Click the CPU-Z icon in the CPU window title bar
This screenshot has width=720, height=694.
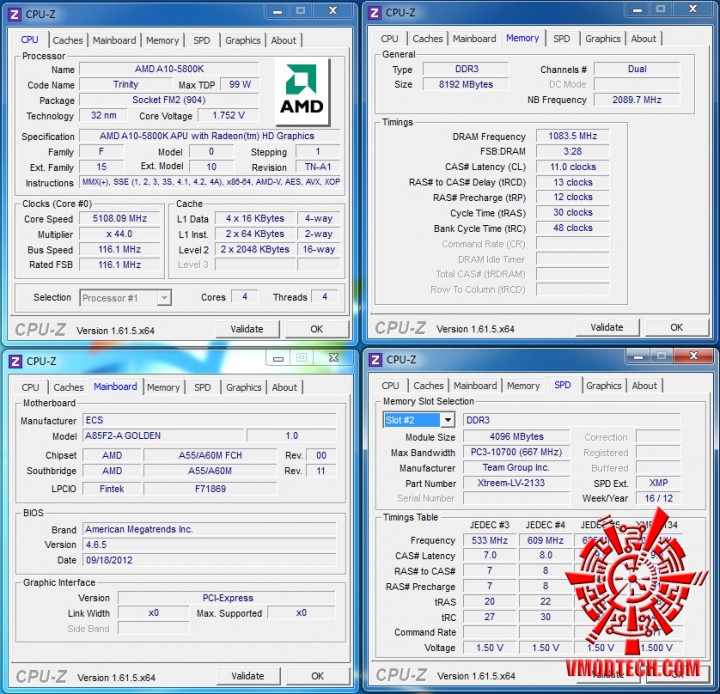(15, 14)
